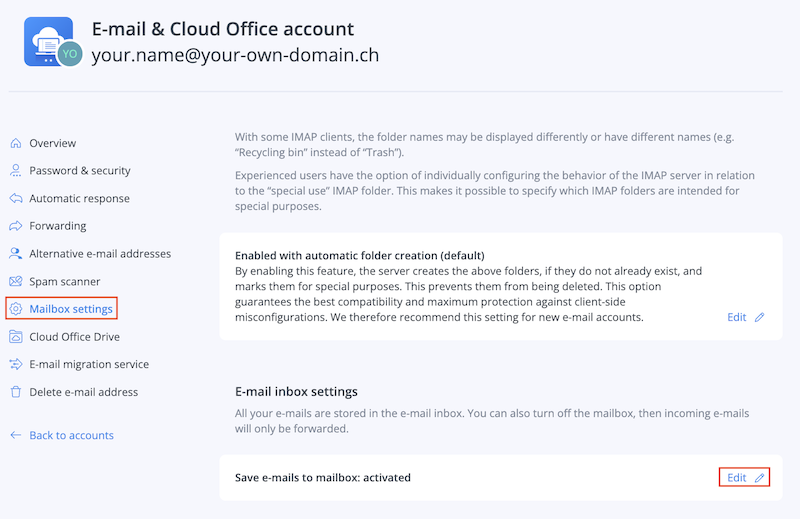Image resolution: width=800 pixels, height=519 pixels.
Task: Click the Overview home icon
Action: click(16, 143)
